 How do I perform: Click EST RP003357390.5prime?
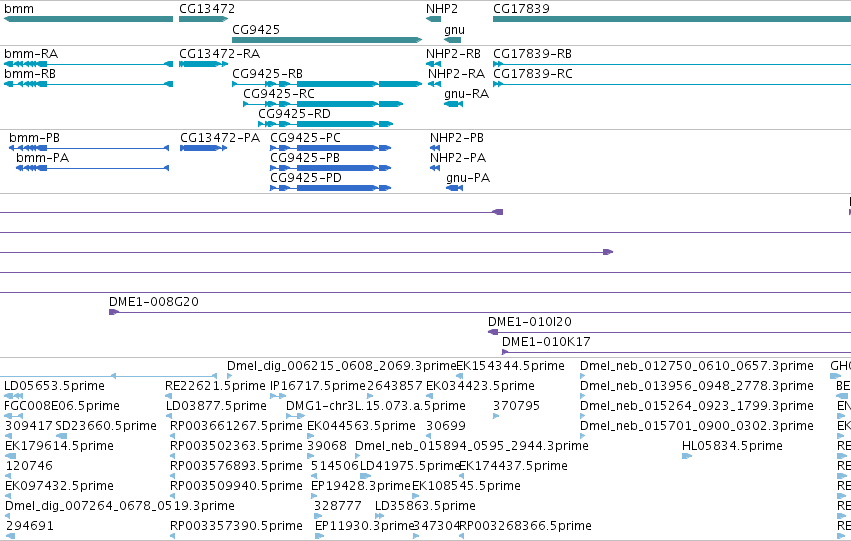click(173, 536)
